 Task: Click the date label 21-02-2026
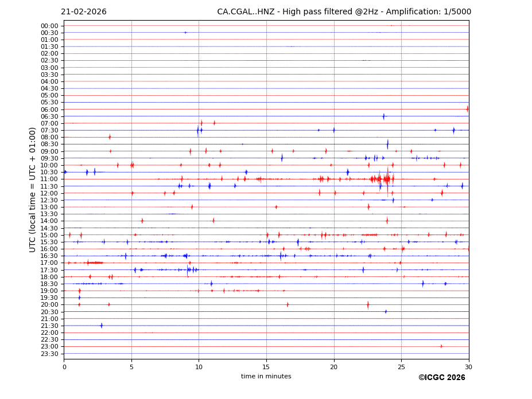tap(84, 12)
